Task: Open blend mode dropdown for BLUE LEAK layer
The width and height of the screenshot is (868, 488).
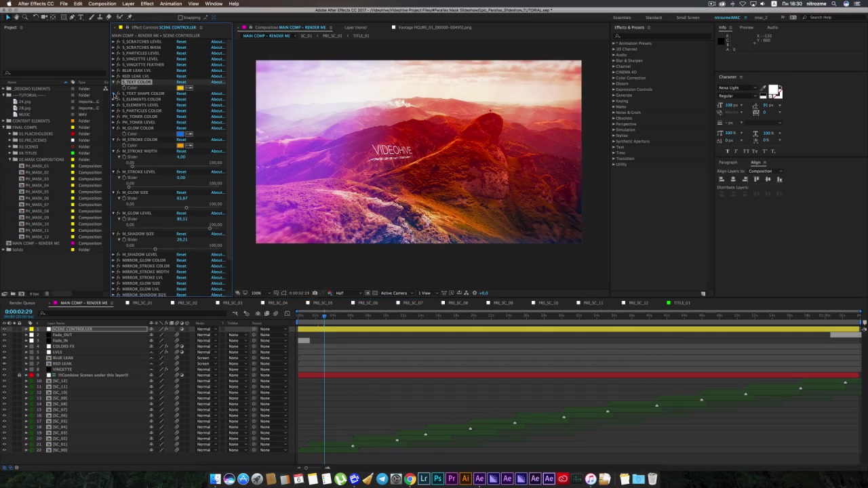Action: click(207, 358)
